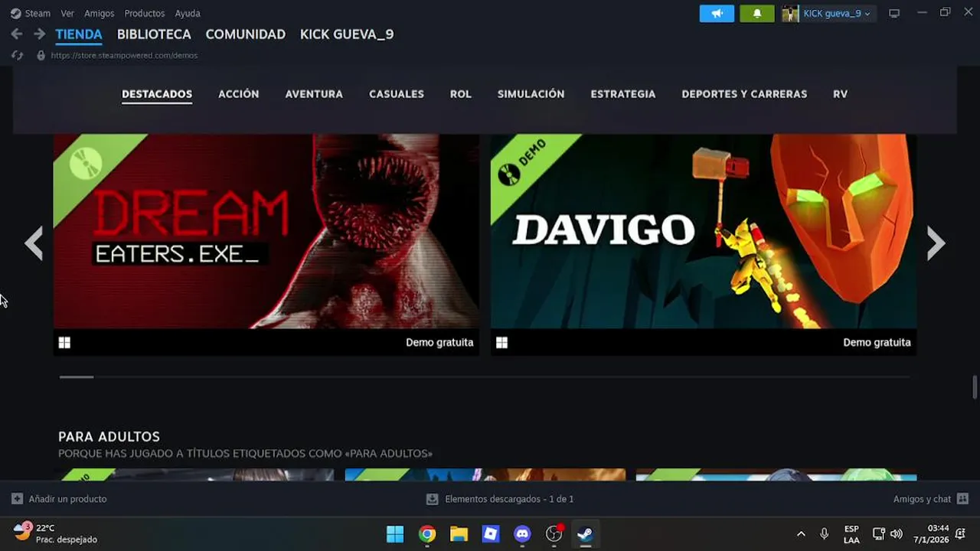Open the Dream Eaters.exe demo banner
This screenshot has height=551, width=980.
click(266, 232)
